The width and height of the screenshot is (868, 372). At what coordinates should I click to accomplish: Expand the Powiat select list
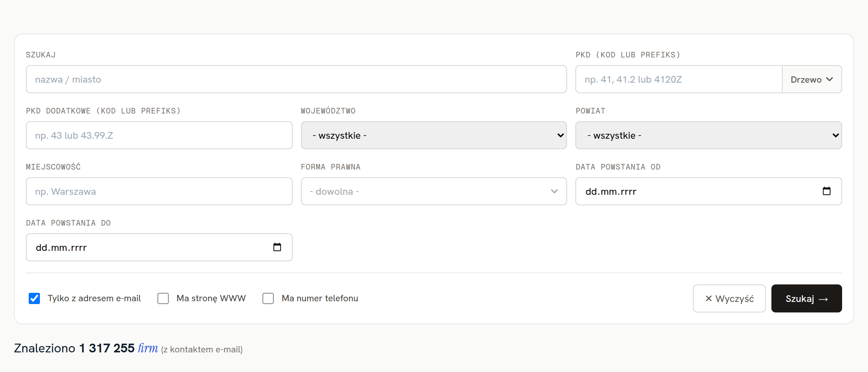(708, 135)
